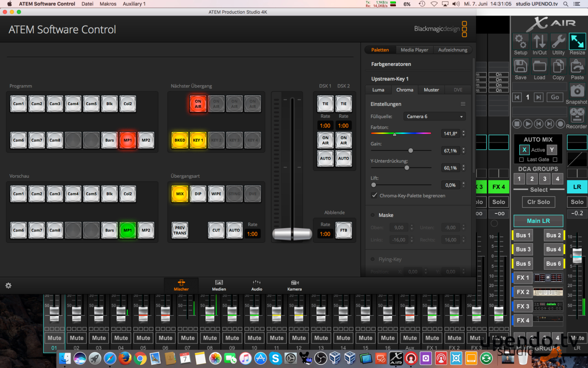Viewport: 588px width, 368px height.
Task: Click the Gain slider handle
Action: pos(410,151)
